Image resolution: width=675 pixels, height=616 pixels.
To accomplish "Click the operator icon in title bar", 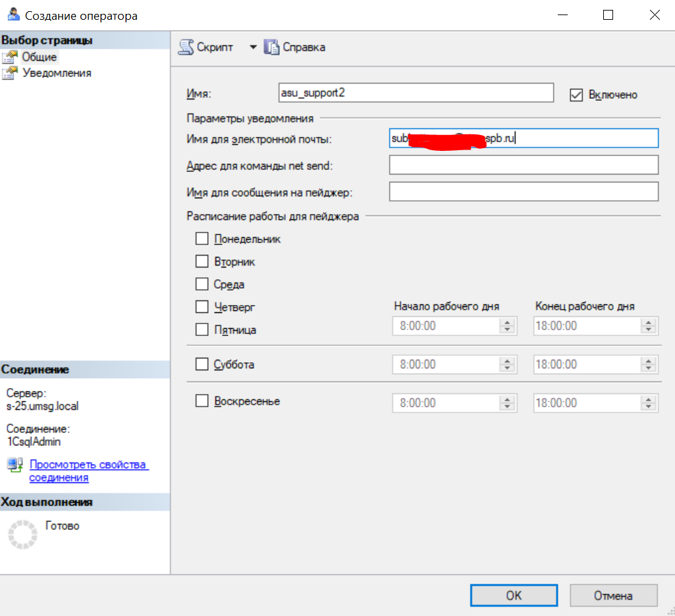I will click(x=13, y=15).
